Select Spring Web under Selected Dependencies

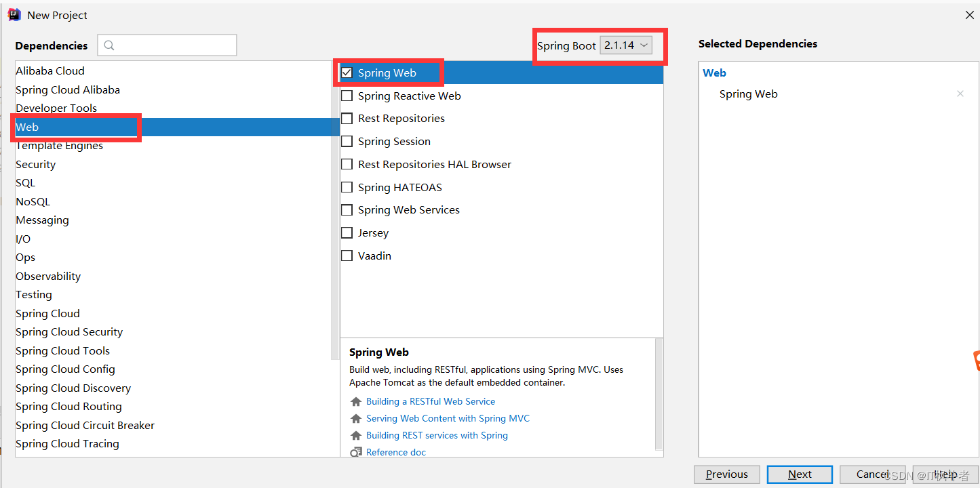(x=748, y=94)
